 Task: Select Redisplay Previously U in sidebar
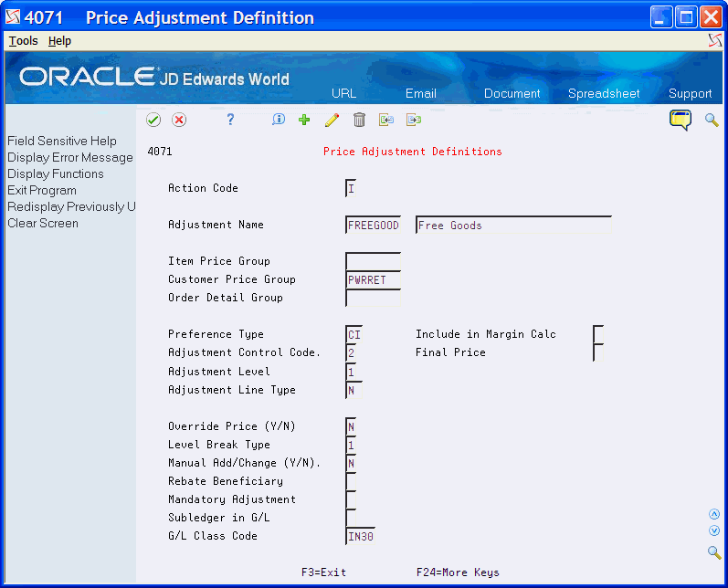coord(71,206)
